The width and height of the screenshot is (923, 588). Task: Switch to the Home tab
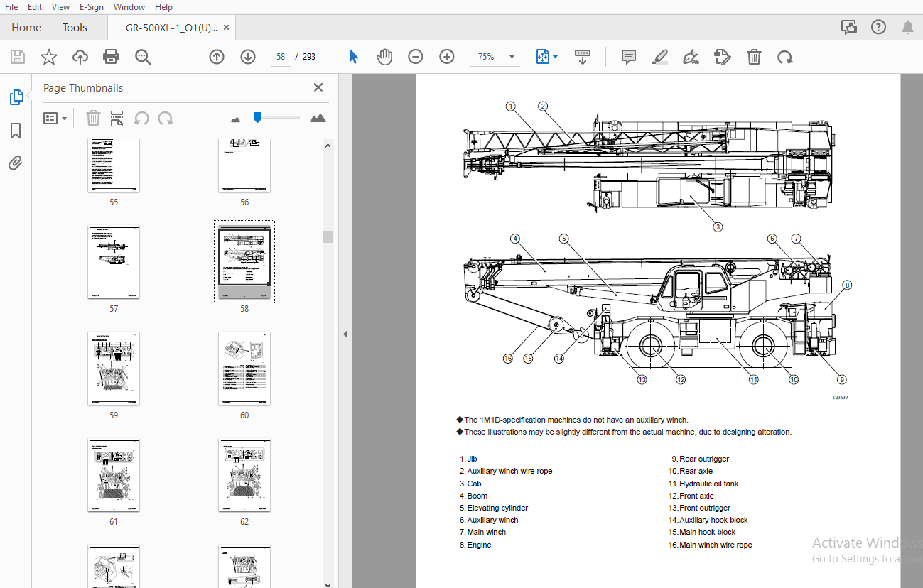(26, 28)
